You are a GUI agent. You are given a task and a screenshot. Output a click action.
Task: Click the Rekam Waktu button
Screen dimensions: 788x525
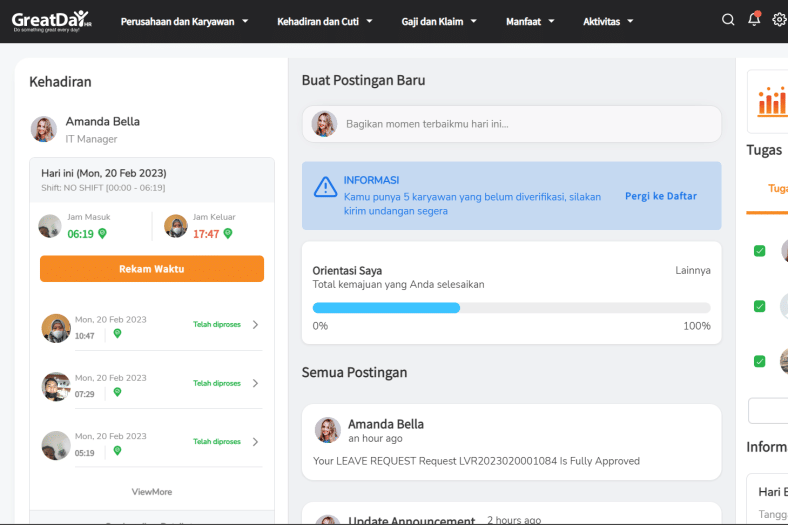click(152, 269)
